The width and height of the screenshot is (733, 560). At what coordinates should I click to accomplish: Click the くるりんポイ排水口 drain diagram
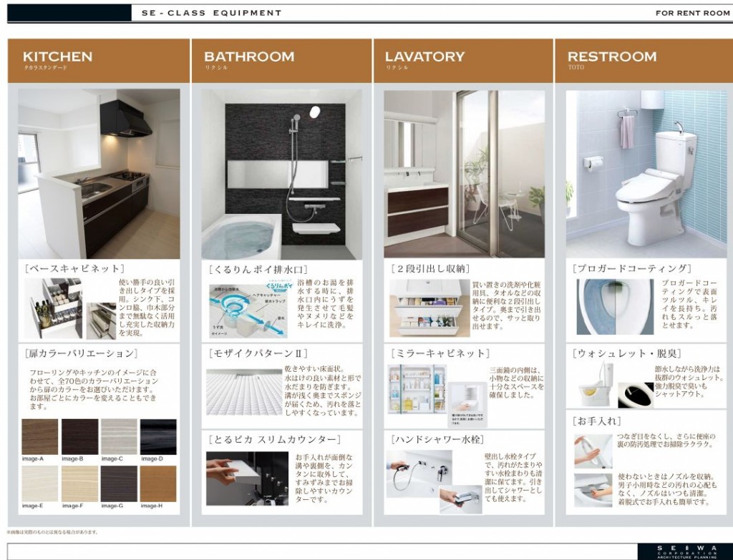click(248, 308)
